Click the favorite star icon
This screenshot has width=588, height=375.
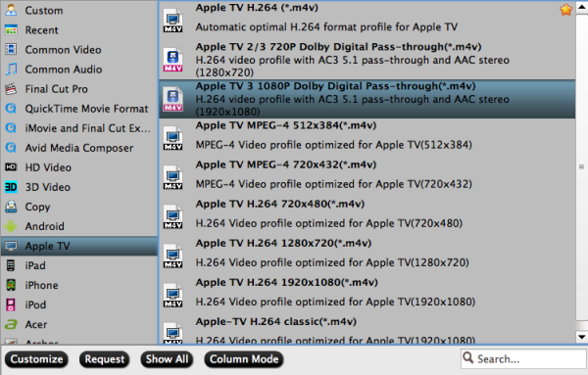(x=565, y=10)
